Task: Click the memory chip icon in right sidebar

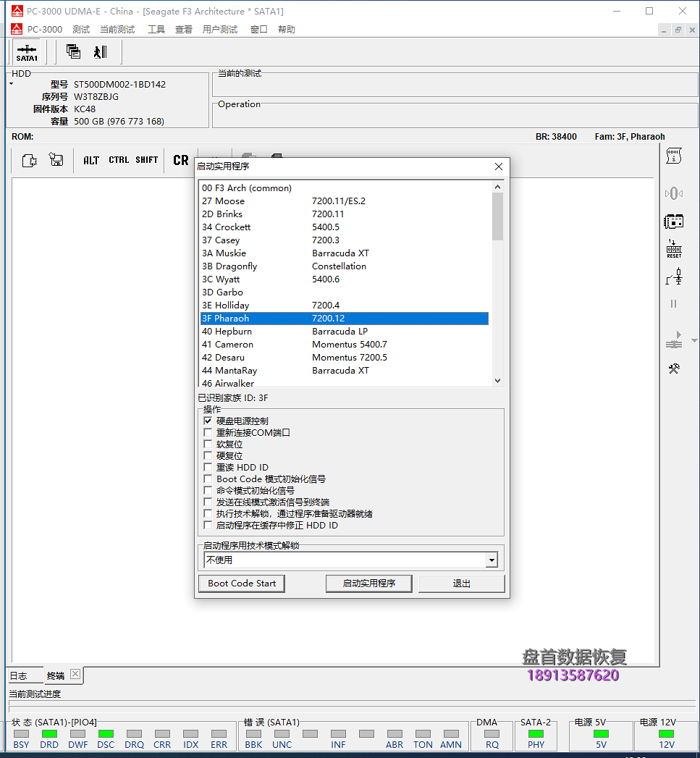Action: click(x=674, y=222)
